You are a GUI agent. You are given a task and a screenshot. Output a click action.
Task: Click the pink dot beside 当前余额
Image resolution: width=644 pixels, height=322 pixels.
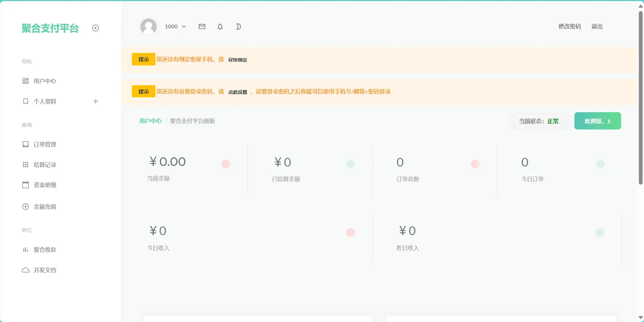[226, 163]
